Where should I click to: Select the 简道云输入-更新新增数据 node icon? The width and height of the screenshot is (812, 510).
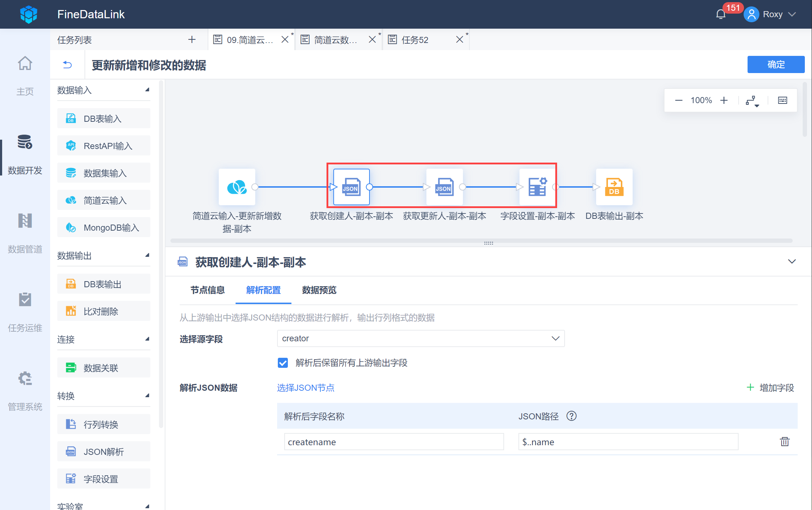pyautogui.click(x=237, y=187)
